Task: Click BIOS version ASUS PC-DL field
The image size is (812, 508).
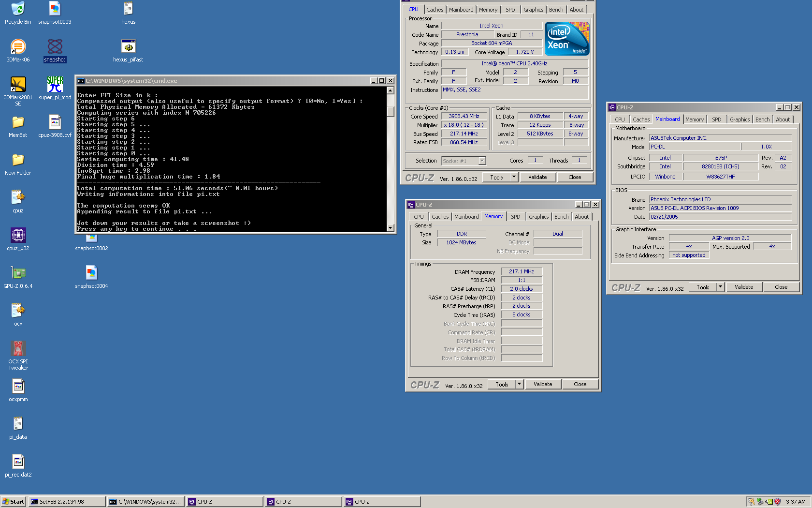Action: [720, 208]
